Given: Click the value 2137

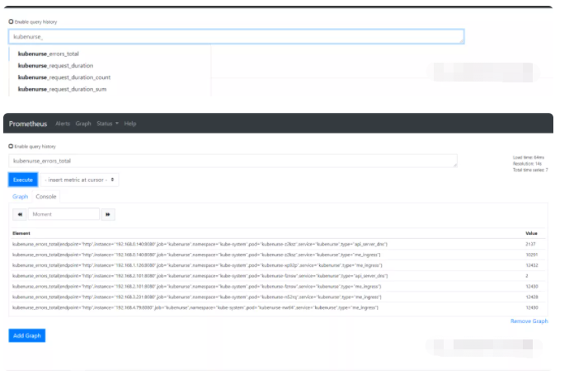Looking at the screenshot, I should [x=530, y=244].
